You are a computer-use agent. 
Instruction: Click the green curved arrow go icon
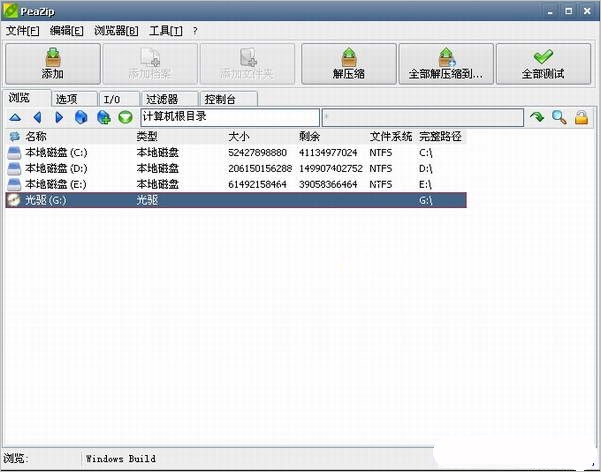(x=537, y=117)
